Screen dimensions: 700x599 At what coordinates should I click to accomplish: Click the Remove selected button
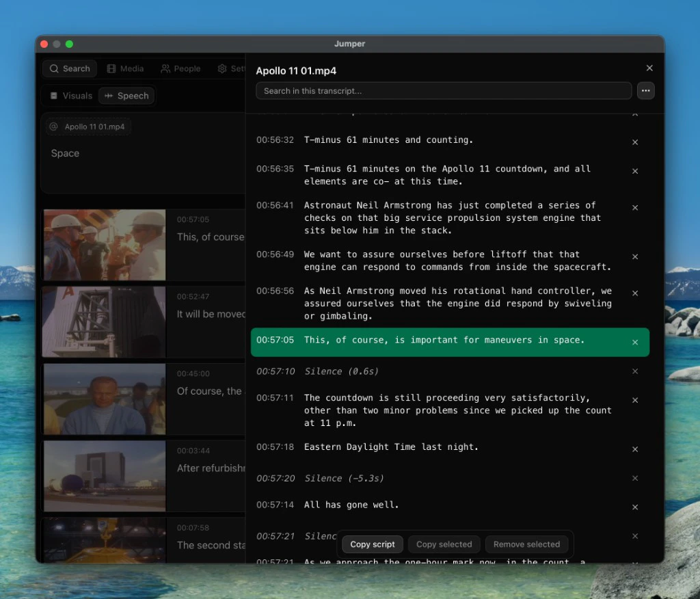coord(527,544)
